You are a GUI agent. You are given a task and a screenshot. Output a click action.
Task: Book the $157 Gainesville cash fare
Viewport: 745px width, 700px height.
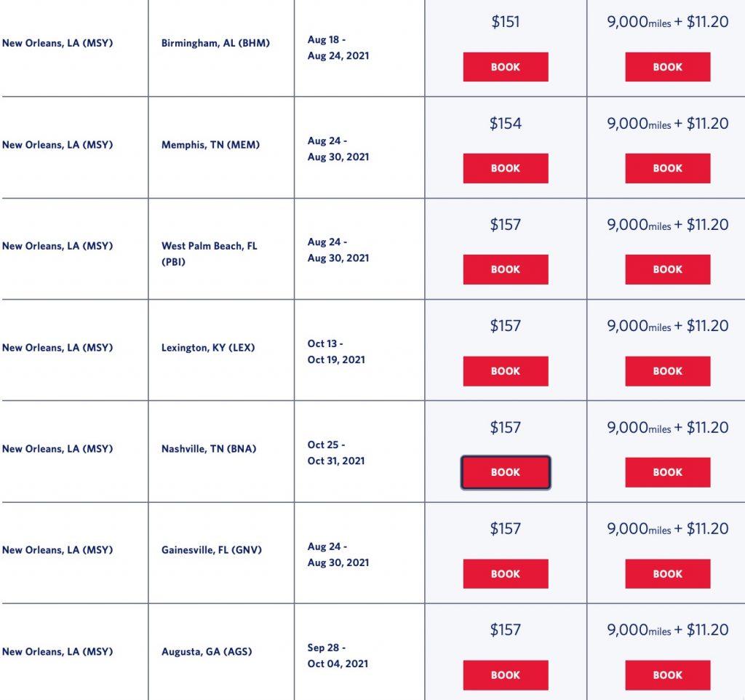point(506,573)
